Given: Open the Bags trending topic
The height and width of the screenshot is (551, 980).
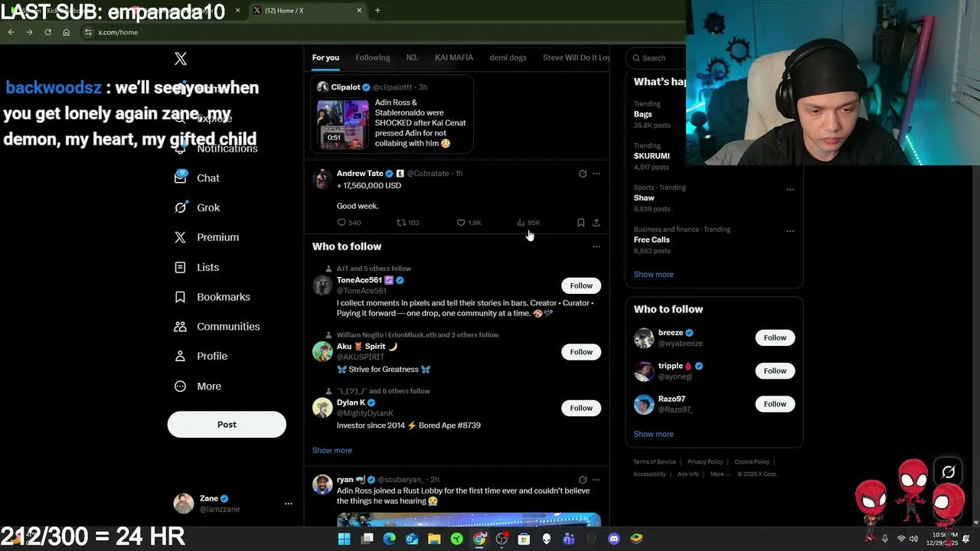Looking at the screenshot, I should [x=643, y=114].
